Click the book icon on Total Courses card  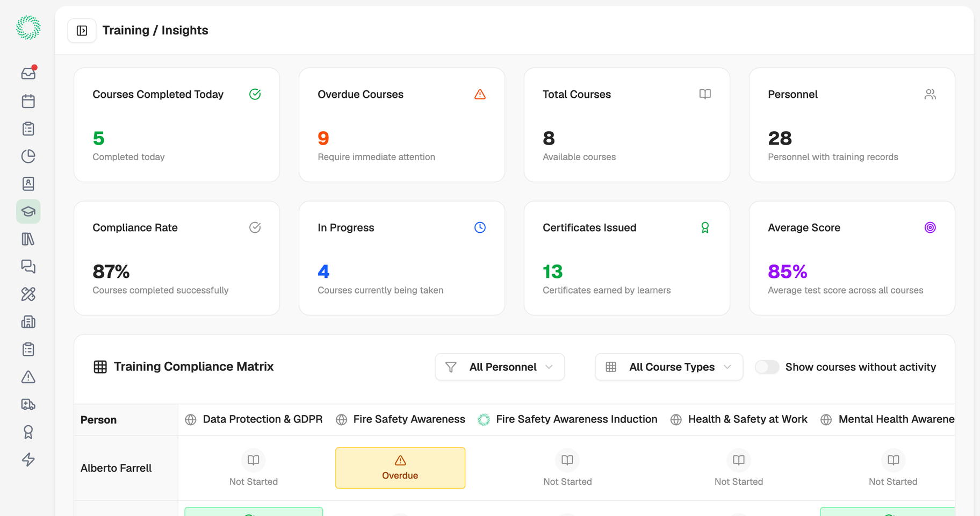705,94
